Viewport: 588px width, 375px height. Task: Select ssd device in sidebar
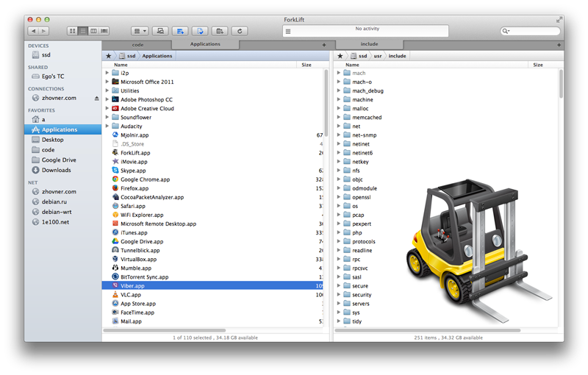[x=62, y=54]
